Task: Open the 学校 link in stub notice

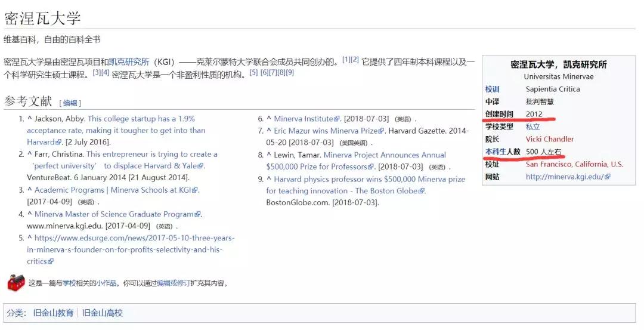Action: click(69, 283)
